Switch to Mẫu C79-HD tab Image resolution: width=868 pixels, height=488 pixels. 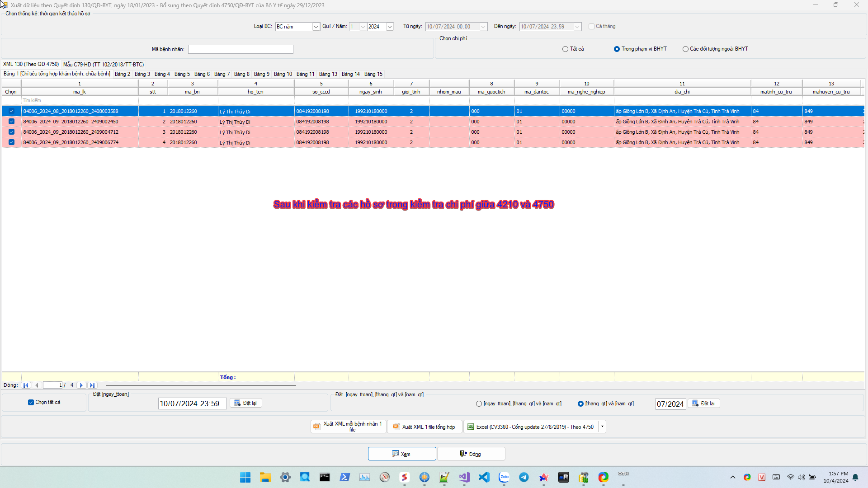pyautogui.click(x=104, y=64)
